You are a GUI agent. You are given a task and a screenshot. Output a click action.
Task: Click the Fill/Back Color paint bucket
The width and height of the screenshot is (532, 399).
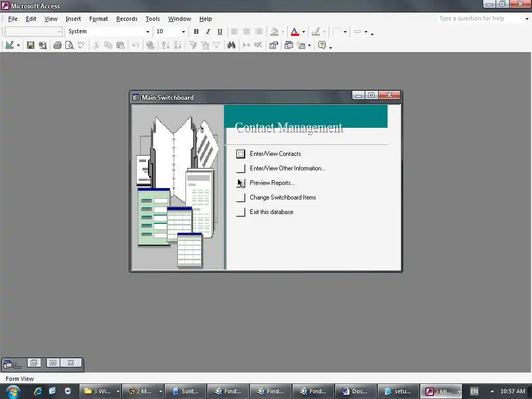[274, 32]
